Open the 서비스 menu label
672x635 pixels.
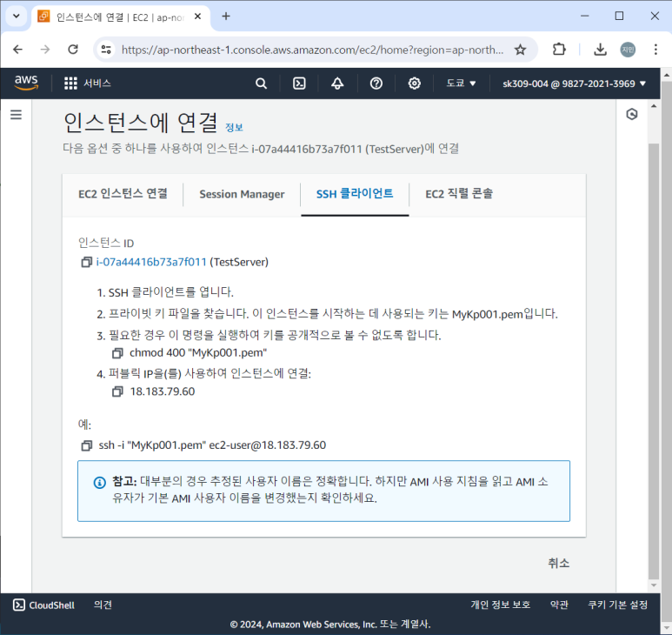tap(97, 84)
